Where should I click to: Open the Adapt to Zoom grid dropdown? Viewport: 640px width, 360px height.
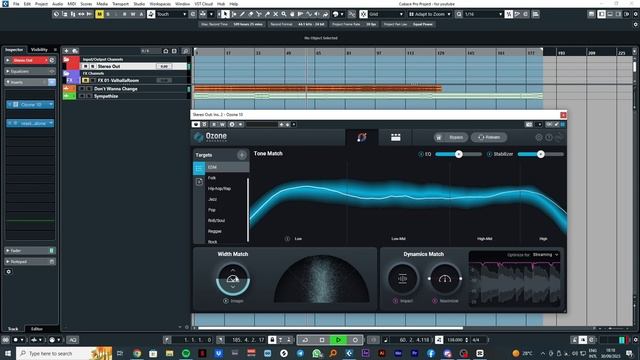pyautogui.click(x=429, y=14)
